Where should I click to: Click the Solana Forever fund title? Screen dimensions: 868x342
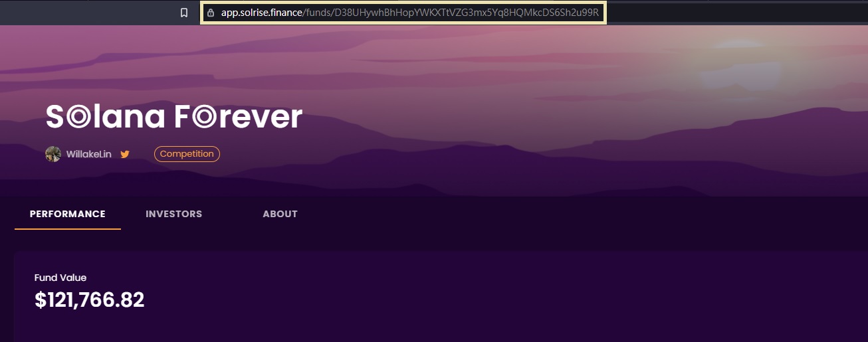point(174,117)
